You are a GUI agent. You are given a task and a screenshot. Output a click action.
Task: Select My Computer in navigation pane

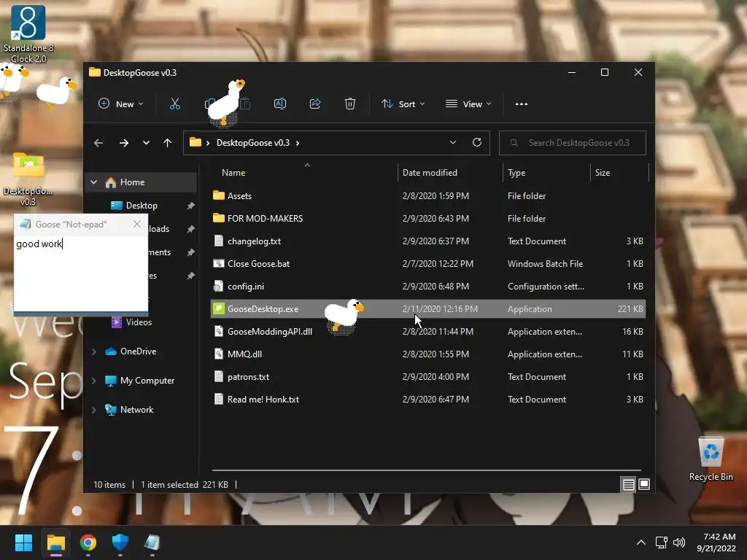point(147,381)
